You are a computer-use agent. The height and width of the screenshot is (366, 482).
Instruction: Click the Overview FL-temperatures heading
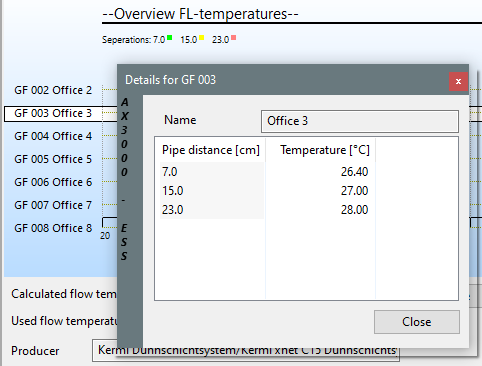coord(200,14)
